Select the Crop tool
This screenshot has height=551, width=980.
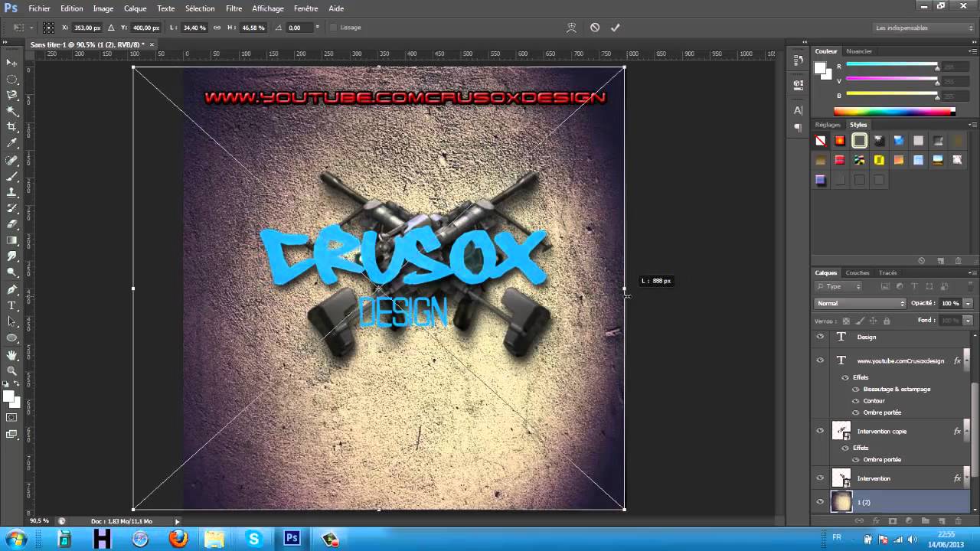point(11,127)
